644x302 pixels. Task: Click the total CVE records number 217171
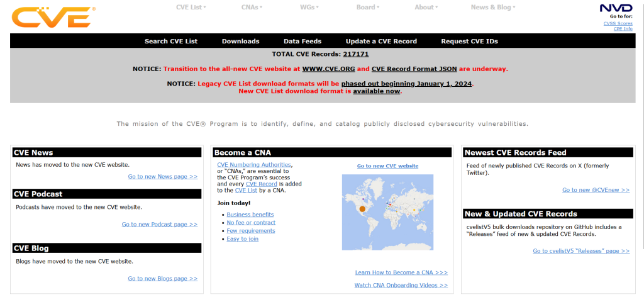(356, 54)
